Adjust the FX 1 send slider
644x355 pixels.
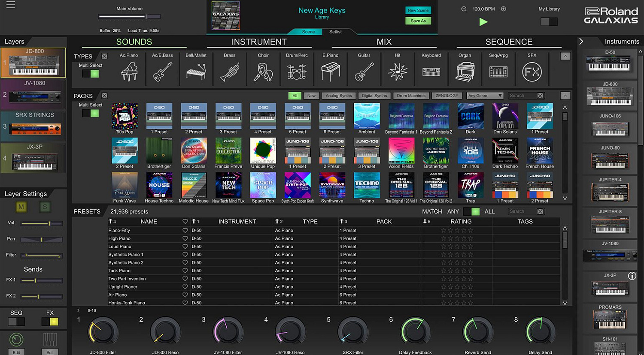pyautogui.click(x=42, y=280)
